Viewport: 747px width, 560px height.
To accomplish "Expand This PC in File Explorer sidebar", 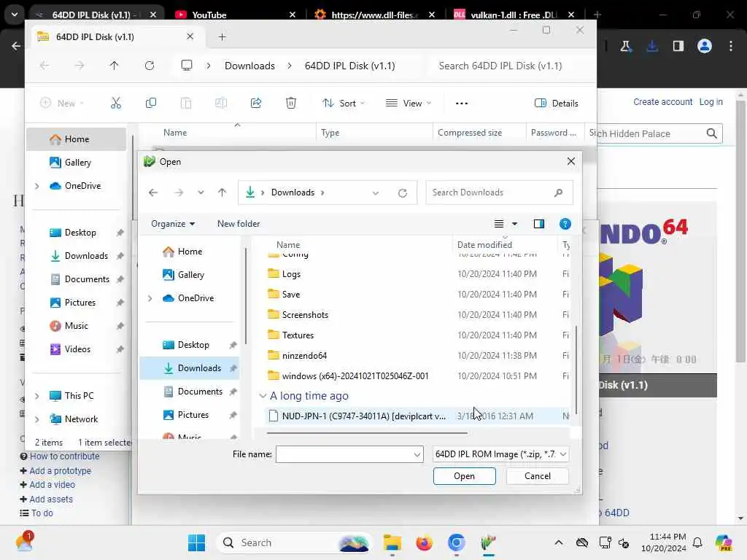I will click(x=36, y=396).
